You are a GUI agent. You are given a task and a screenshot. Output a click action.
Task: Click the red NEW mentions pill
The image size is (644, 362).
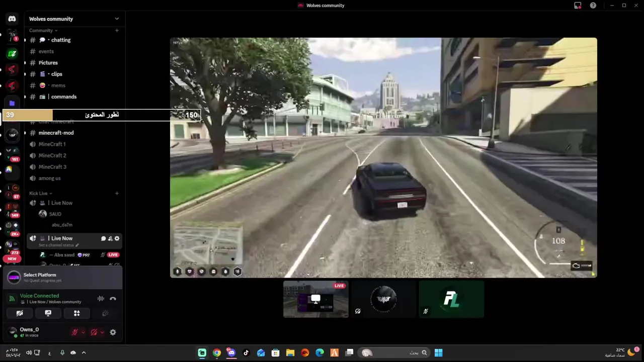point(12,258)
